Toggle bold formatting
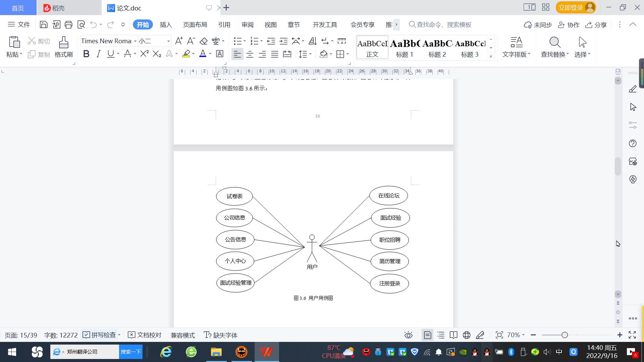 tap(86, 54)
